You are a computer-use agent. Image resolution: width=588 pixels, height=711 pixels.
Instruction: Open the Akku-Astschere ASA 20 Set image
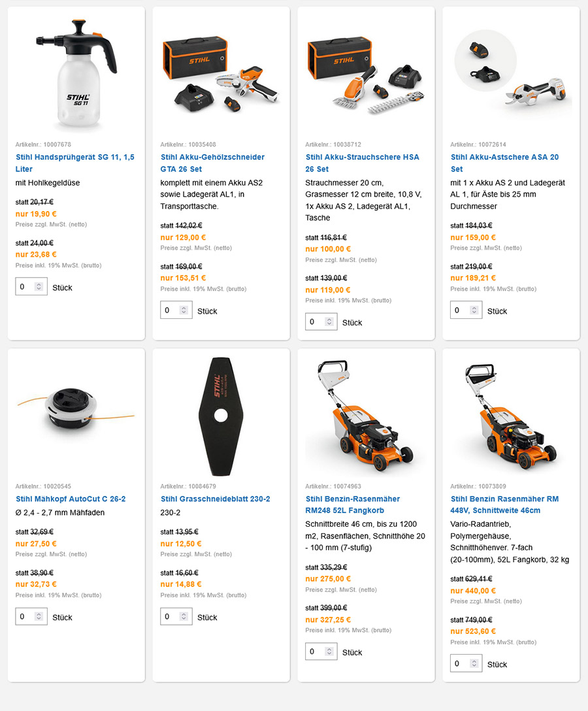(x=512, y=72)
